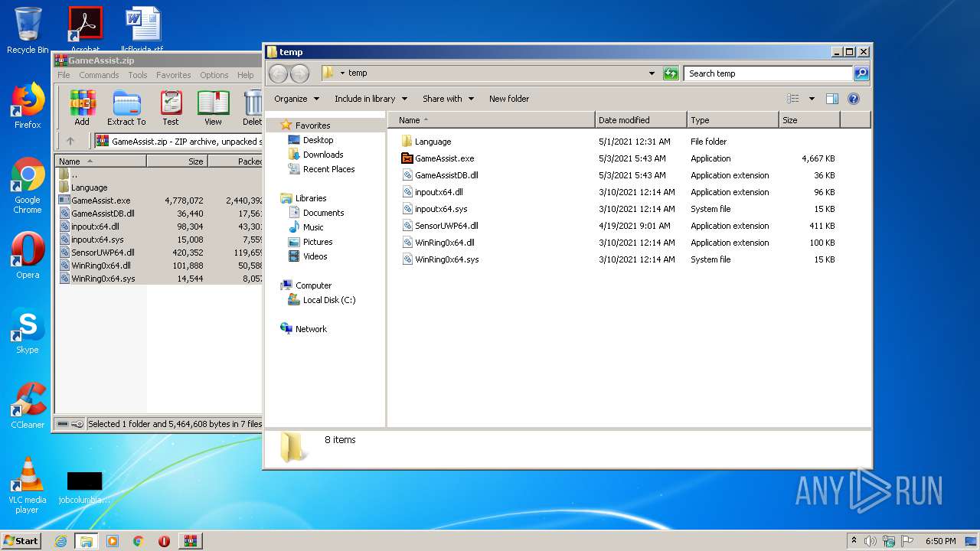Click Opera icon in taskbar
This screenshot has width=980, height=551.
[164, 541]
